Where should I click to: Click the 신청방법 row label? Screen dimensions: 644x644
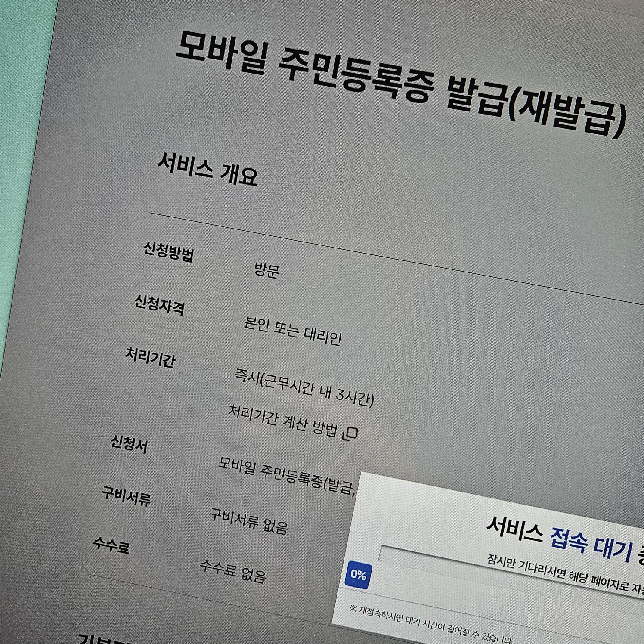click(169, 252)
